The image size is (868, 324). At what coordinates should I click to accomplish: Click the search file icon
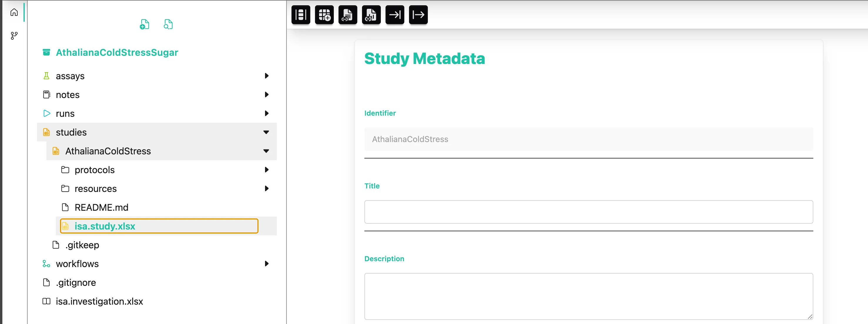(x=168, y=24)
